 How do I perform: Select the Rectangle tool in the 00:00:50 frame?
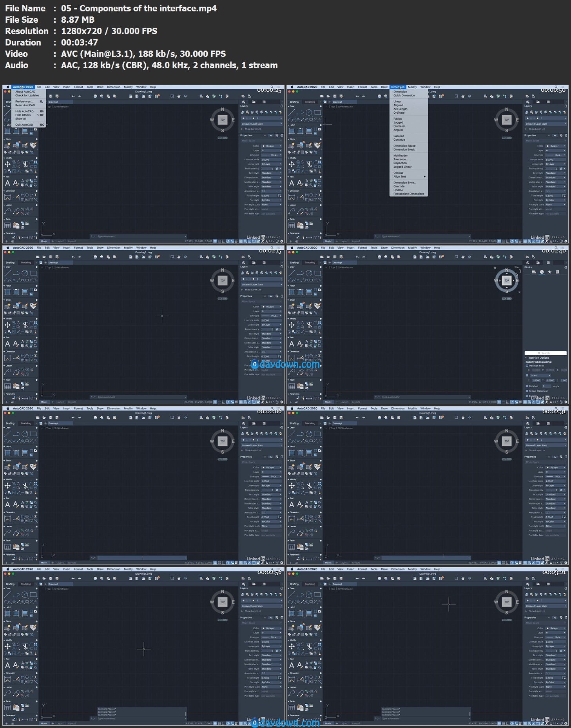click(317, 113)
